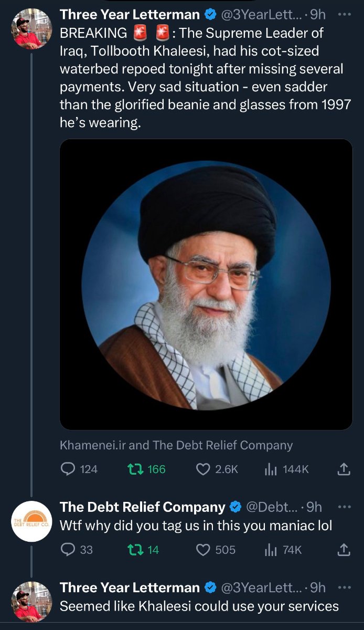Open more options on last Letterman reply
The width and height of the screenshot is (364, 630).
pyautogui.click(x=344, y=587)
